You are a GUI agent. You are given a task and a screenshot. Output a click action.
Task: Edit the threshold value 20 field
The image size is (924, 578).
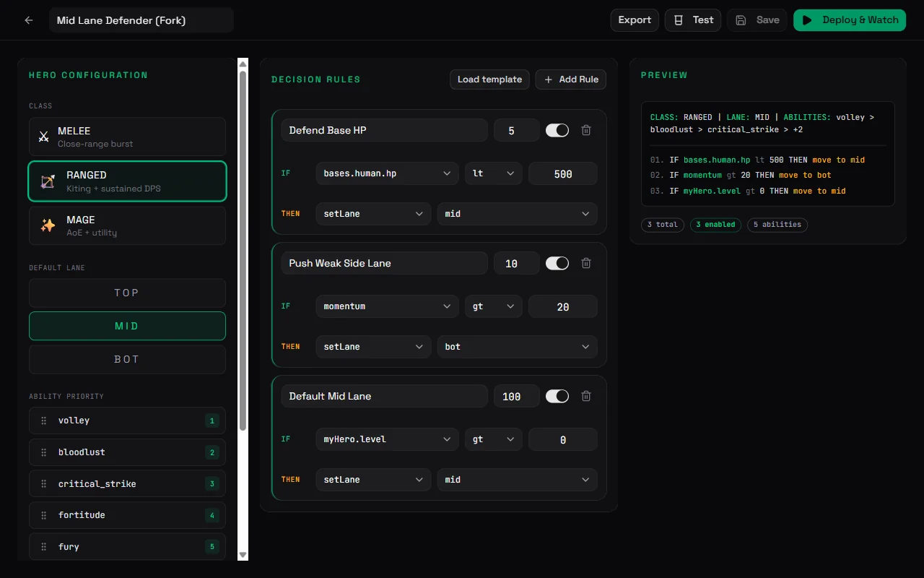point(563,306)
